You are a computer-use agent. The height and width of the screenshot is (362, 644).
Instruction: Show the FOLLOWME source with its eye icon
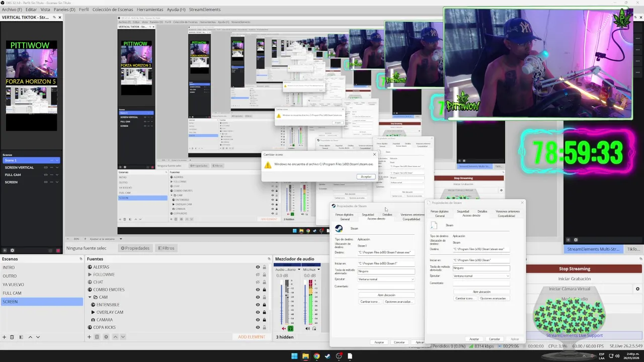pyautogui.click(x=258, y=275)
